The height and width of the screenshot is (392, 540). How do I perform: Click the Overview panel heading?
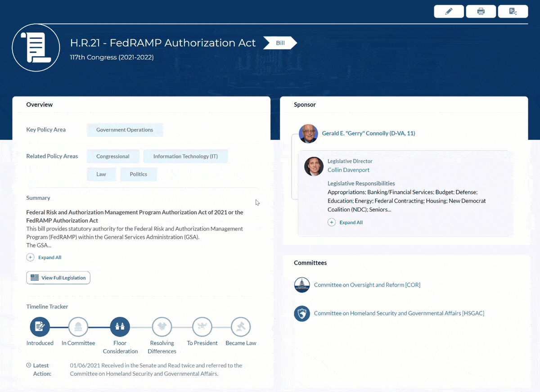(40, 104)
